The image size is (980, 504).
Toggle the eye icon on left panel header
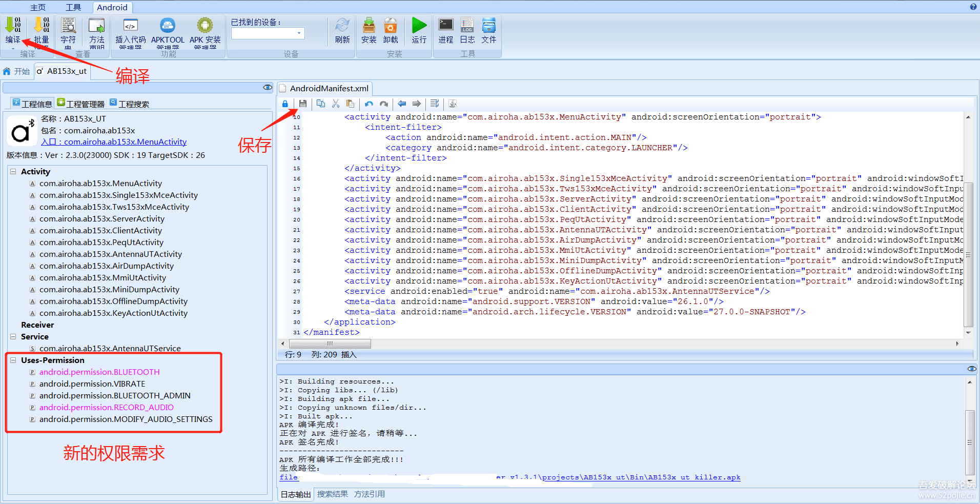tap(267, 87)
